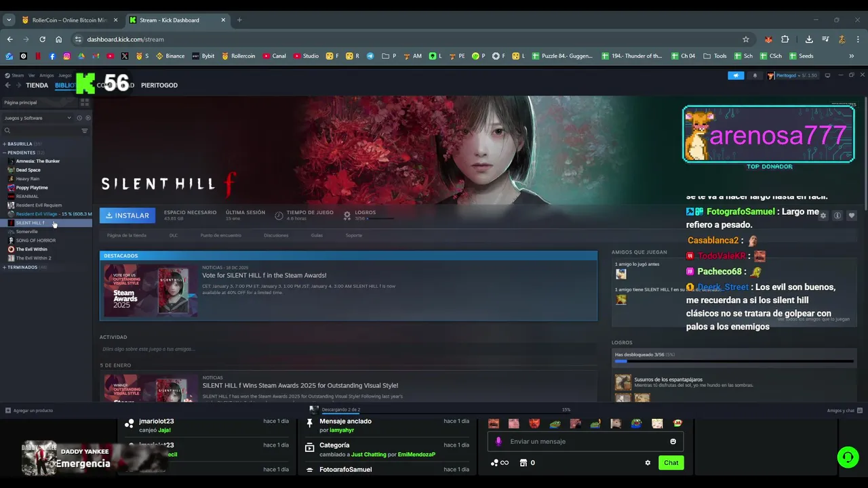
Task: Open the Soporte tab
Action: click(354, 235)
